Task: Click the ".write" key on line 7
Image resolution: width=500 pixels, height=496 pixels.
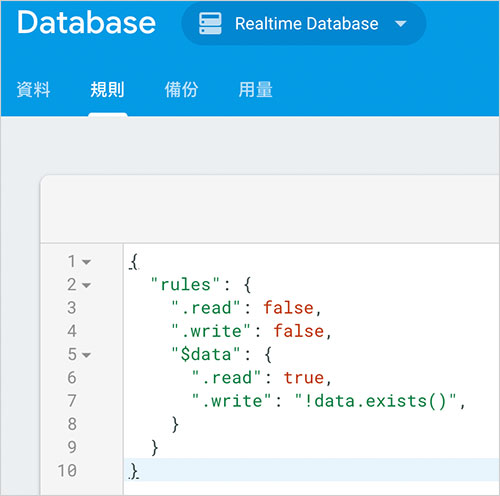Action: tap(231, 401)
